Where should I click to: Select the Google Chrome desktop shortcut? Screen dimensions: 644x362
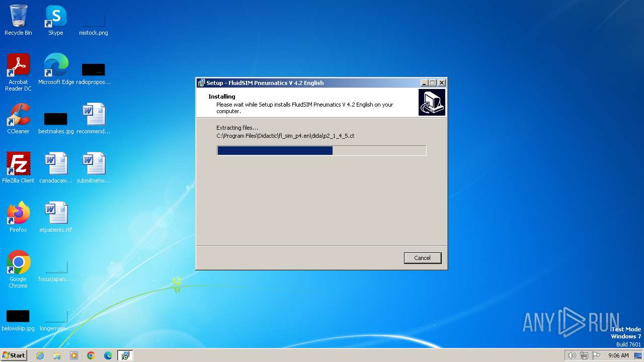(18, 269)
